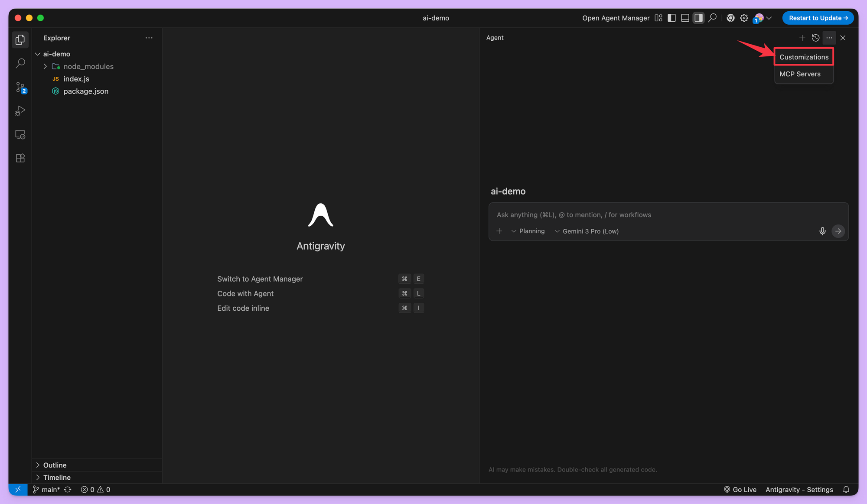Viewport: 867px width, 504px height.
Task: Open the Extensions view icon
Action: click(20, 158)
